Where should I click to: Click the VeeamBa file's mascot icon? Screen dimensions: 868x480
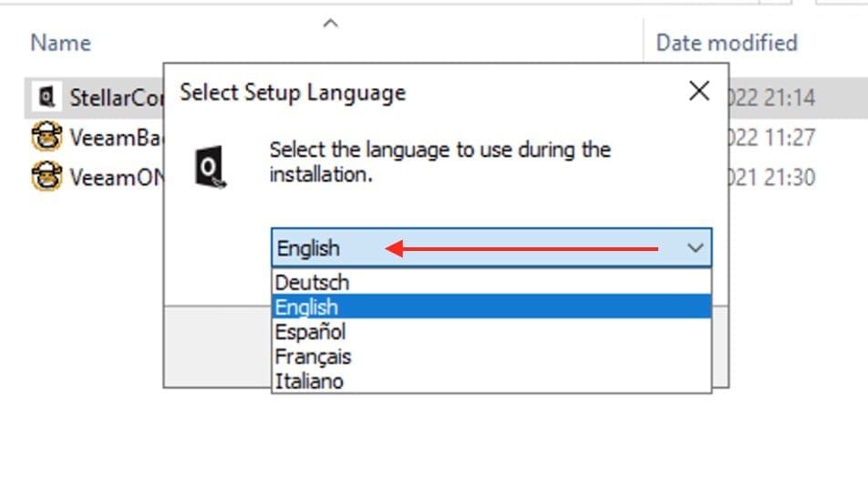(46, 137)
